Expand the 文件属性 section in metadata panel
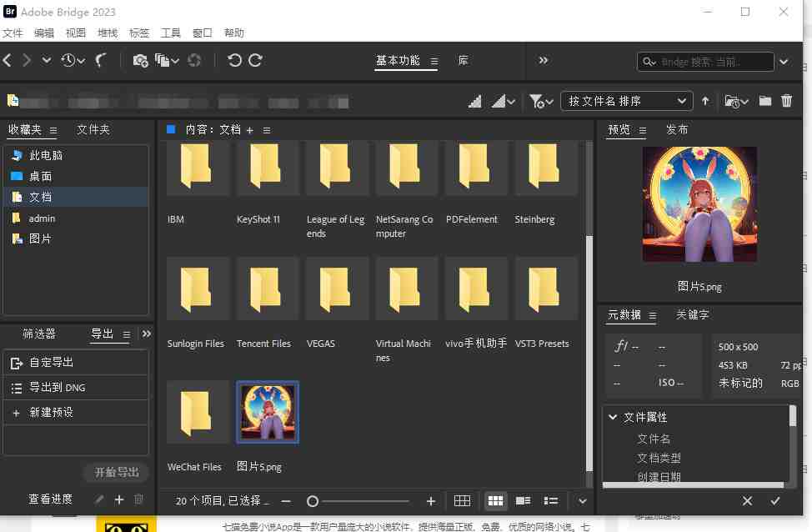This screenshot has width=812, height=532. [x=614, y=417]
